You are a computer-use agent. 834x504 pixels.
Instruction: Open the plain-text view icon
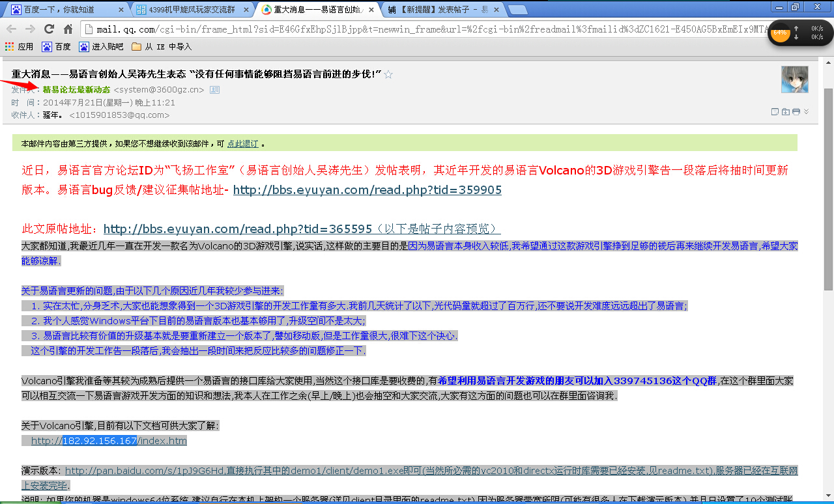click(775, 111)
